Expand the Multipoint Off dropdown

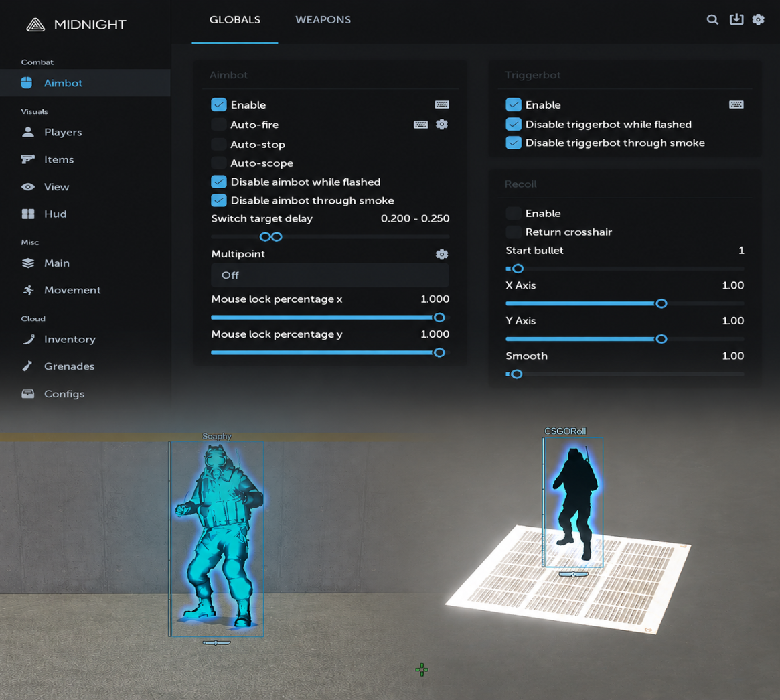(x=330, y=275)
